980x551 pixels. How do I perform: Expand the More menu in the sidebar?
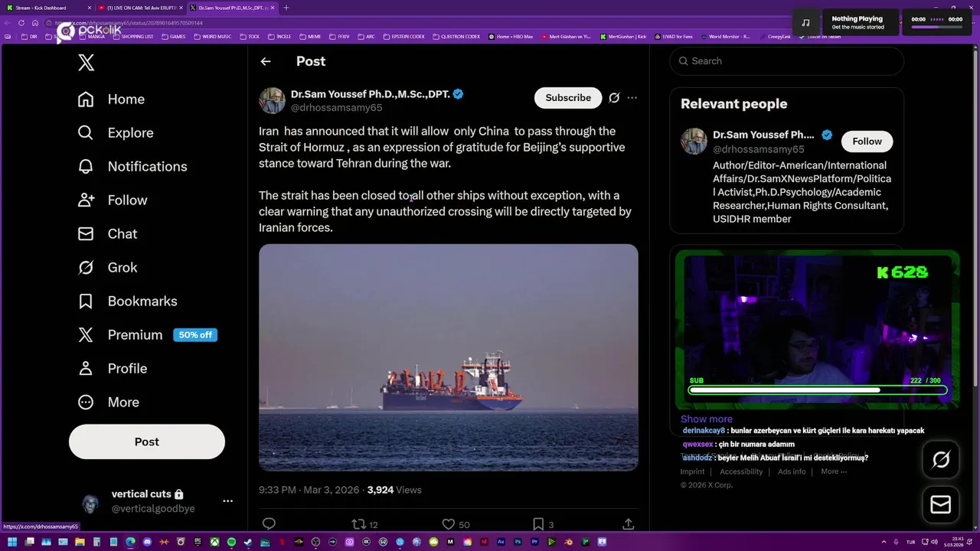pyautogui.click(x=108, y=403)
